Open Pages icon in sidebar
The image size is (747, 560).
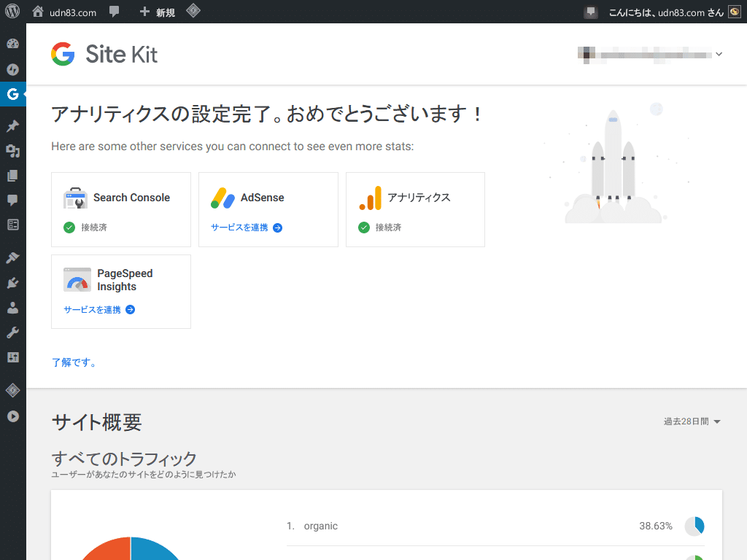13,176
